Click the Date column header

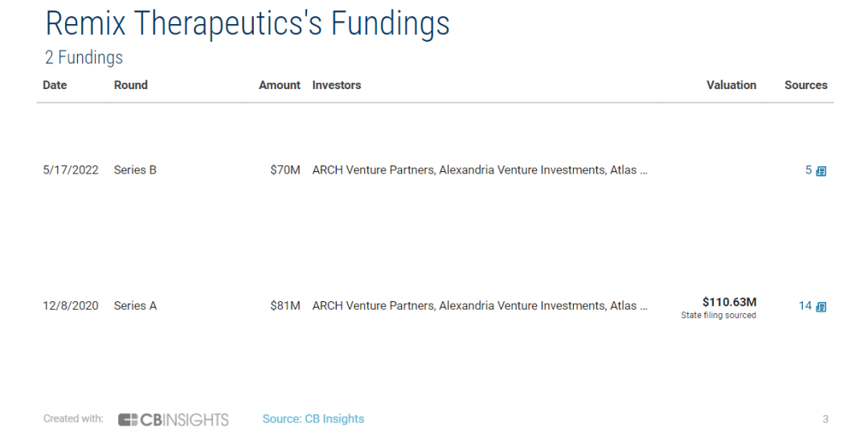tap(55, 85)
